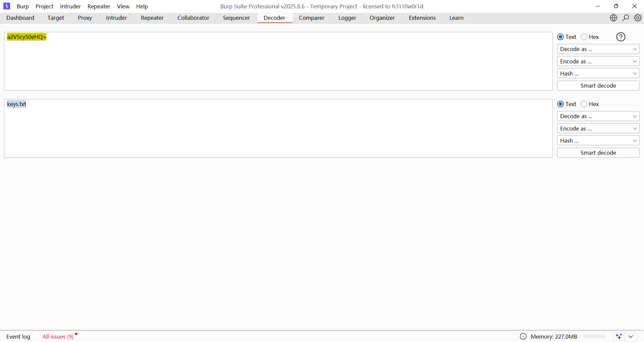
Task: Switch to the Intruder tab
Action: pyautogui.click(x=116, y=18)
